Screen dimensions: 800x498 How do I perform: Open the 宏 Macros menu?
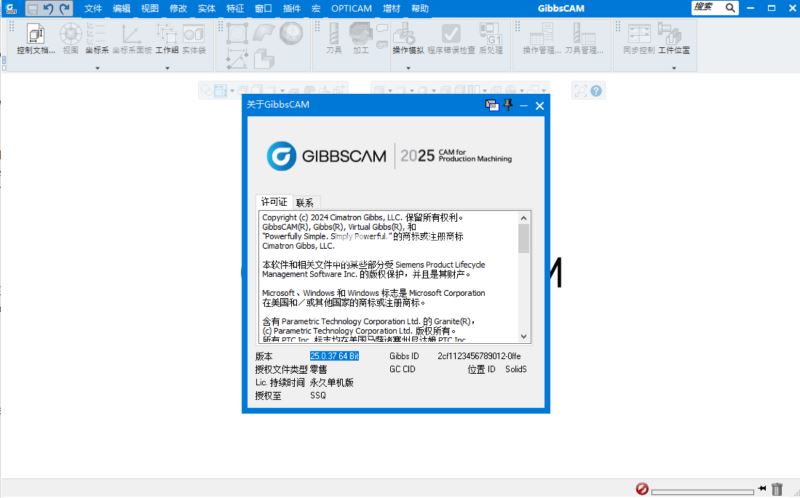[x=316, y=9]
